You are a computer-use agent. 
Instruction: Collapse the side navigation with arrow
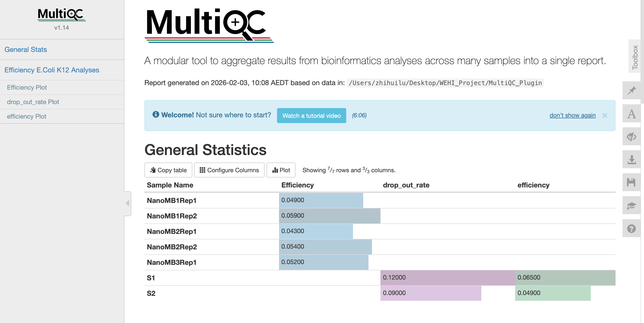pos(127,203)
